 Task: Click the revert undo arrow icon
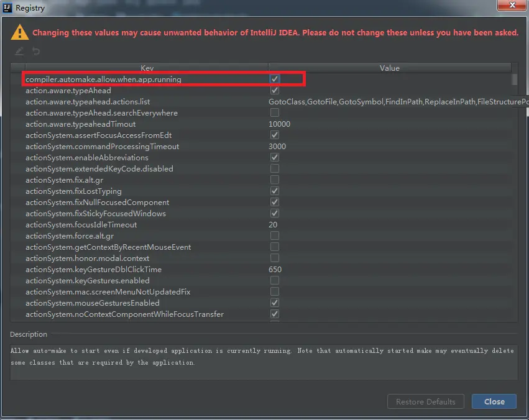click(x=36, y=51)
